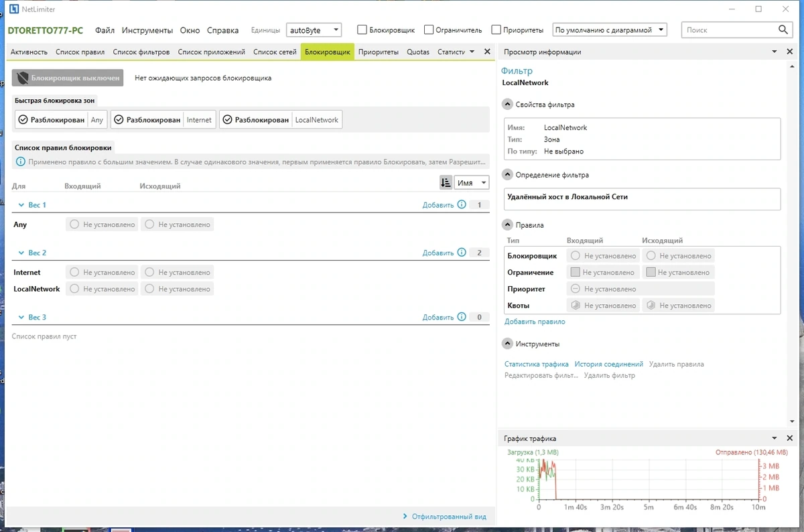
Task: Switch to the Quotas tab
Action: (418, 52)
